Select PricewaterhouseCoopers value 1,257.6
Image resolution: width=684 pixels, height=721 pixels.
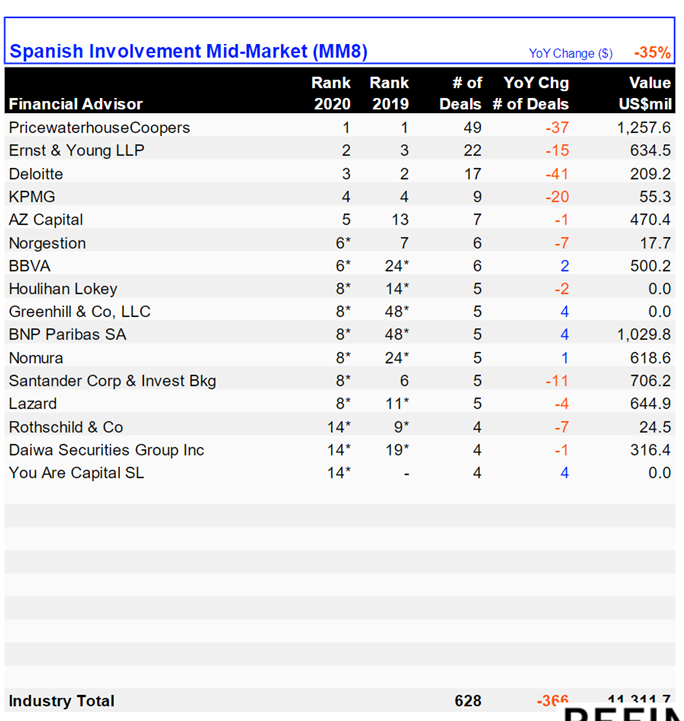pos(644,127)
